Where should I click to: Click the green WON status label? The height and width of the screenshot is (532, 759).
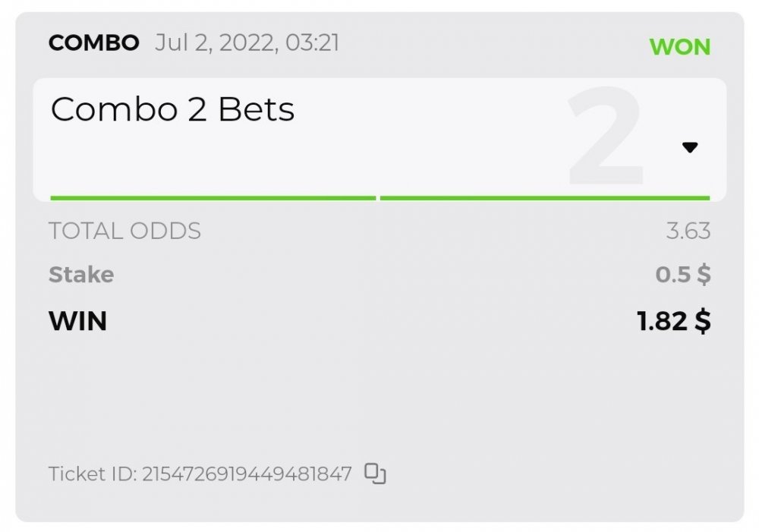(x=679, y=47)
